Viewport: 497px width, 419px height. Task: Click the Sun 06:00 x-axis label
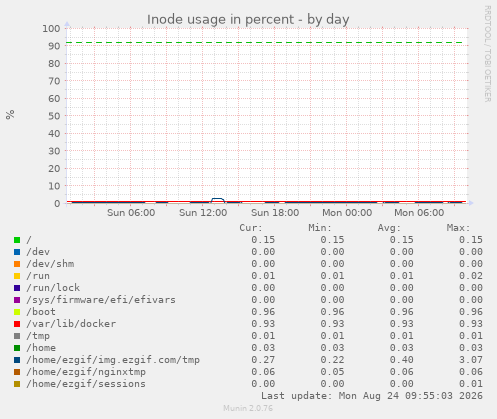[131, 213]
